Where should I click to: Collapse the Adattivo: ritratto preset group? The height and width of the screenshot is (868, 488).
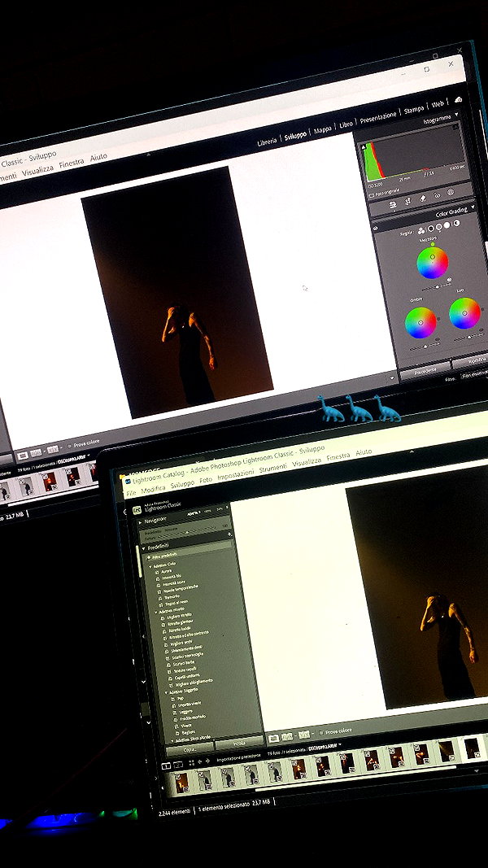pos(155,613)
